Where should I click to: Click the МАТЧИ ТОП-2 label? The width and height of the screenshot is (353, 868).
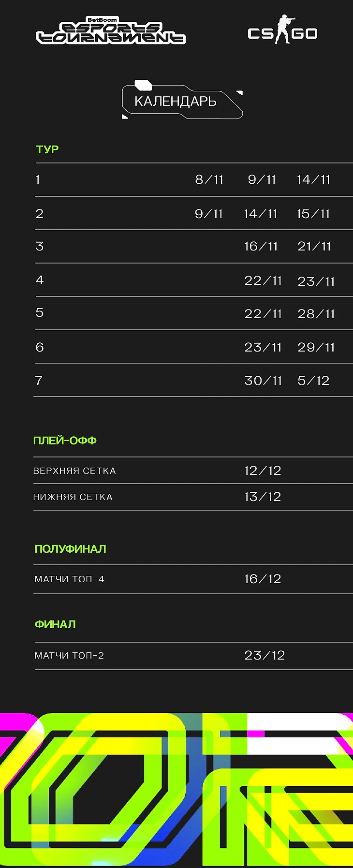point(70,656)
